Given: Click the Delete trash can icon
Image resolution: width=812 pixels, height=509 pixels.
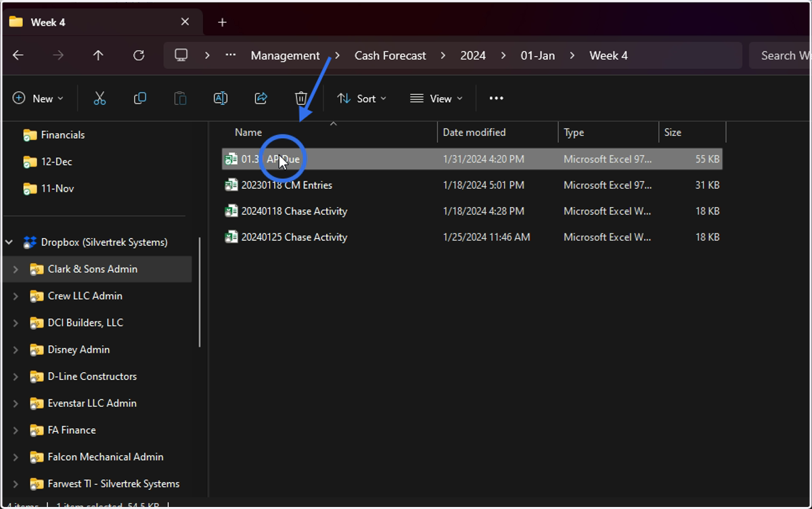Looking at the screenshot, I should (301, 99).
